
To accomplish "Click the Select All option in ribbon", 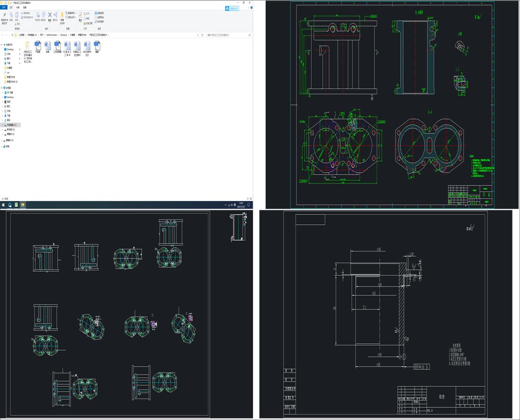I will click(100, 13).
